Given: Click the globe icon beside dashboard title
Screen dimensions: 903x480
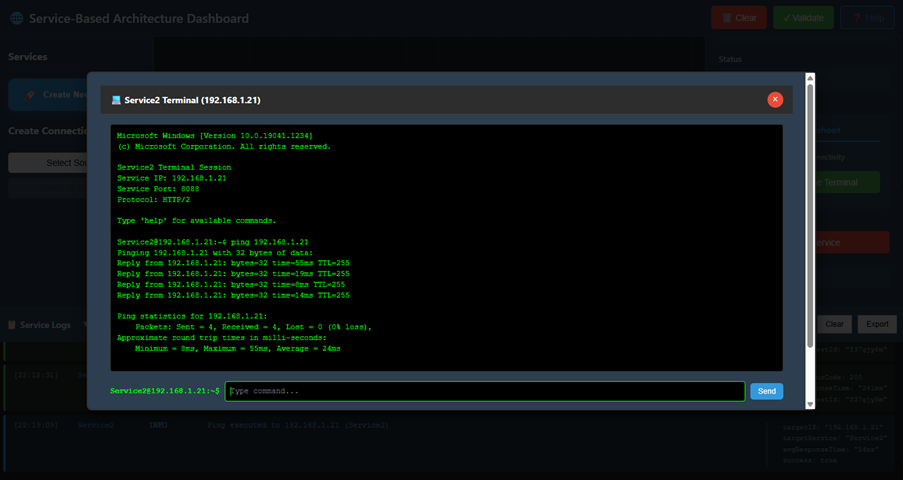Looking at the screenshot, I should [x=17, y=18].
